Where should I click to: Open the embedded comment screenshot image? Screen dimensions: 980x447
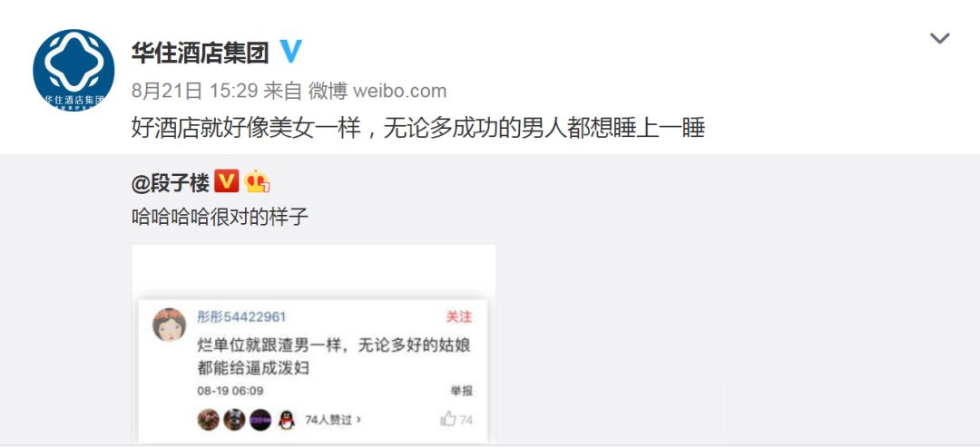point(313,344)
